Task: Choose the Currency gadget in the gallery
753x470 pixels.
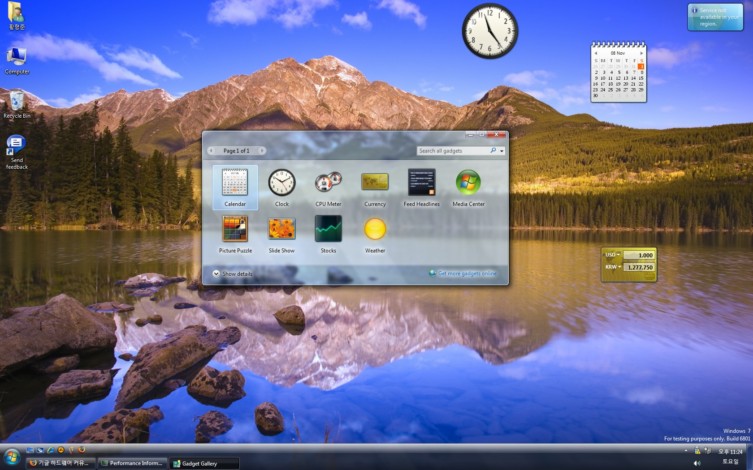Action: coord(375,188)
